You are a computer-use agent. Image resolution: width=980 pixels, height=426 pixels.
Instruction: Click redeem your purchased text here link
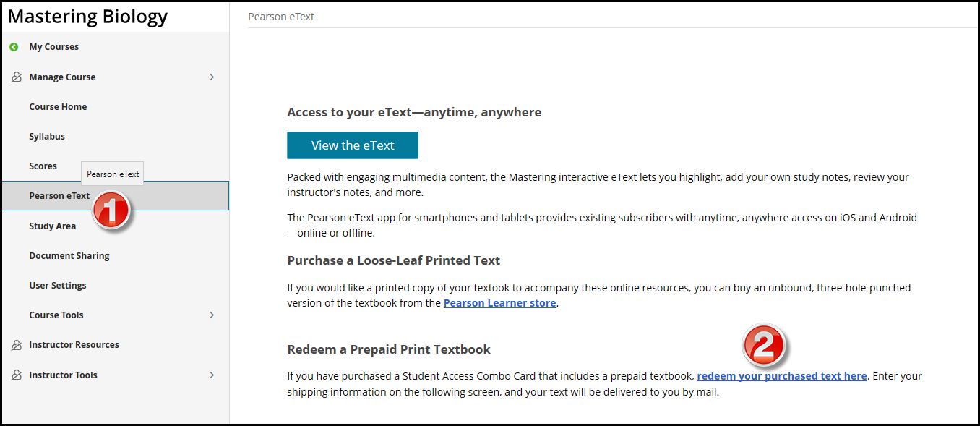click(781, 376)
